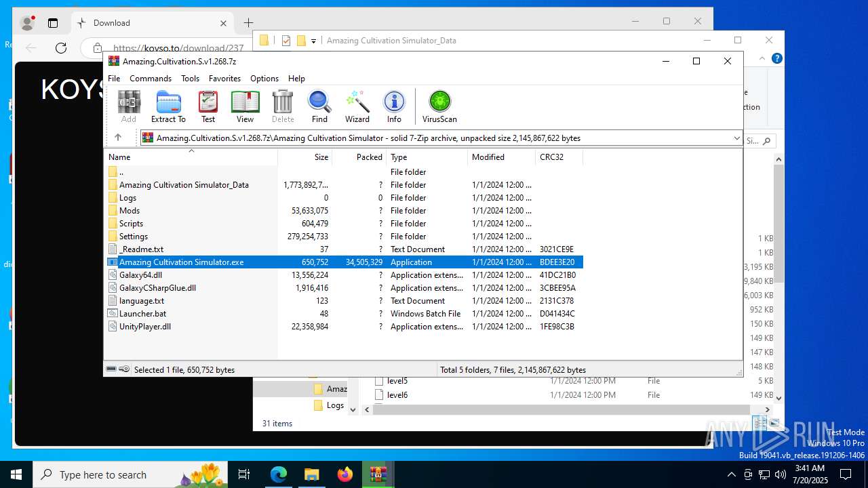This screenshot has width=868, height=488.
Task: Select level6 file in Explorer
Action: (x=397, y=395)
